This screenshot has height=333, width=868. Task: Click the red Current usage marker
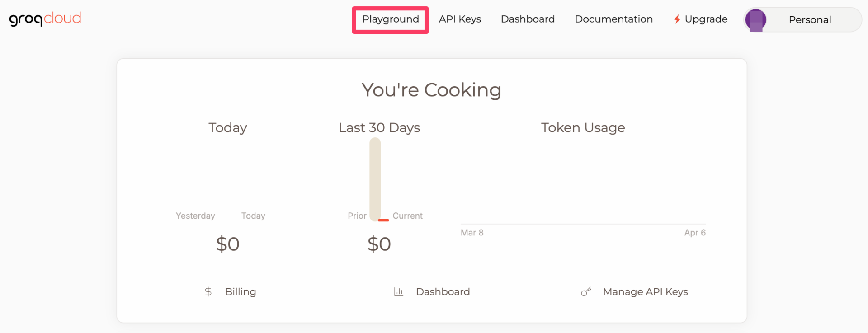coord(383,220)
